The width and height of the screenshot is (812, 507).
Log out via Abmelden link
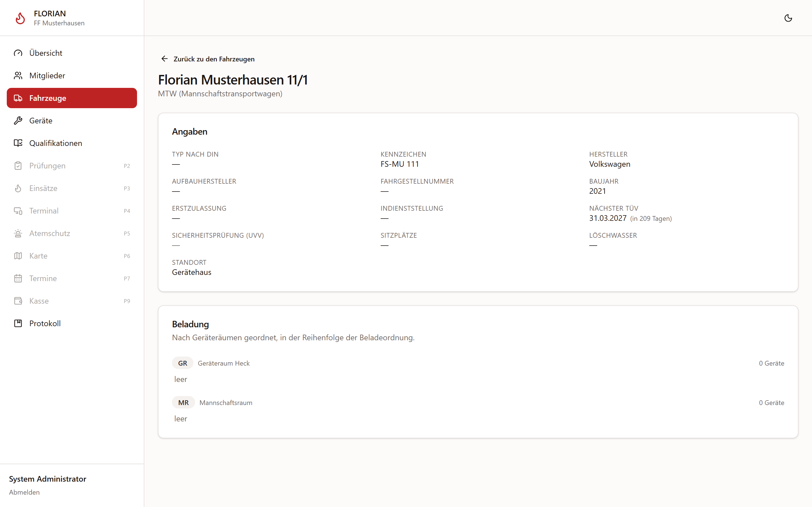pyautogui.click(x=24, y=492)
